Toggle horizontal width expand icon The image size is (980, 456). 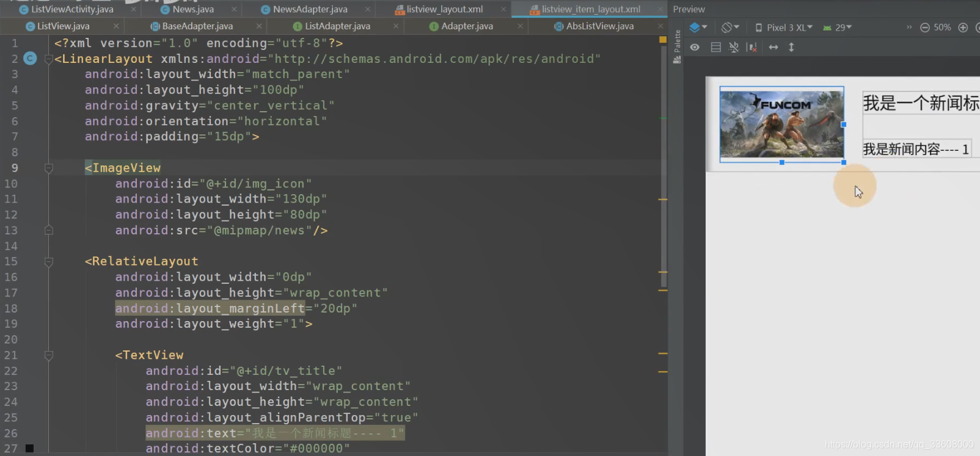click(x=773, y=47)
